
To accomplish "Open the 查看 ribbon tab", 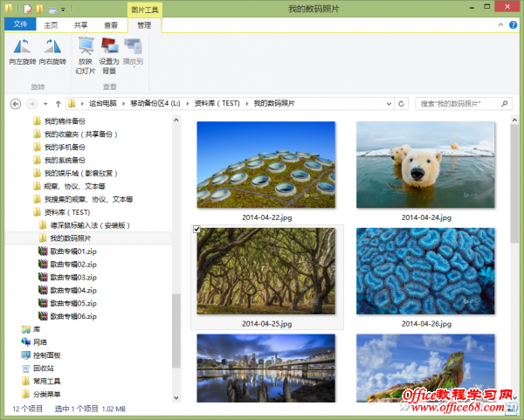I will [111, 25].
